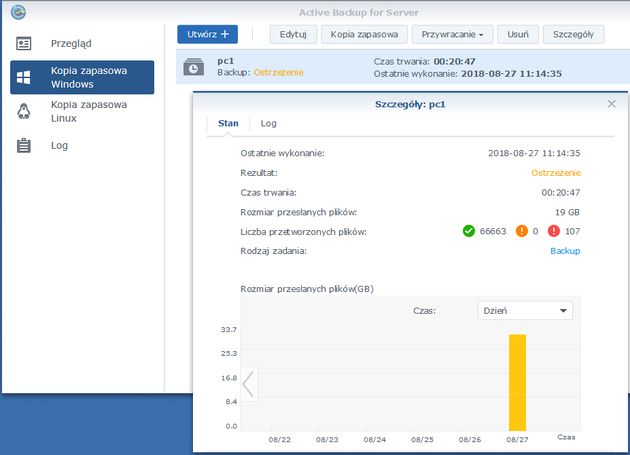
Task: Click the Active Backup app logo icon
Action: (x=18, y=12)
